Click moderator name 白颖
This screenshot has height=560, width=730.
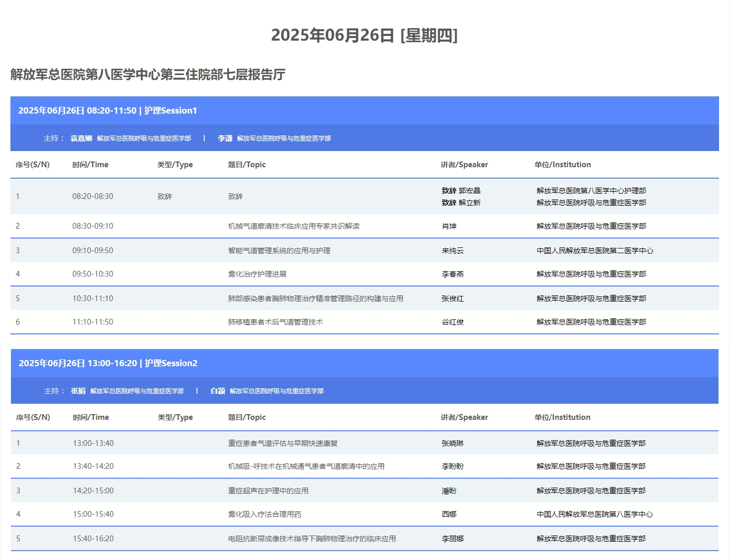point(218,391)
